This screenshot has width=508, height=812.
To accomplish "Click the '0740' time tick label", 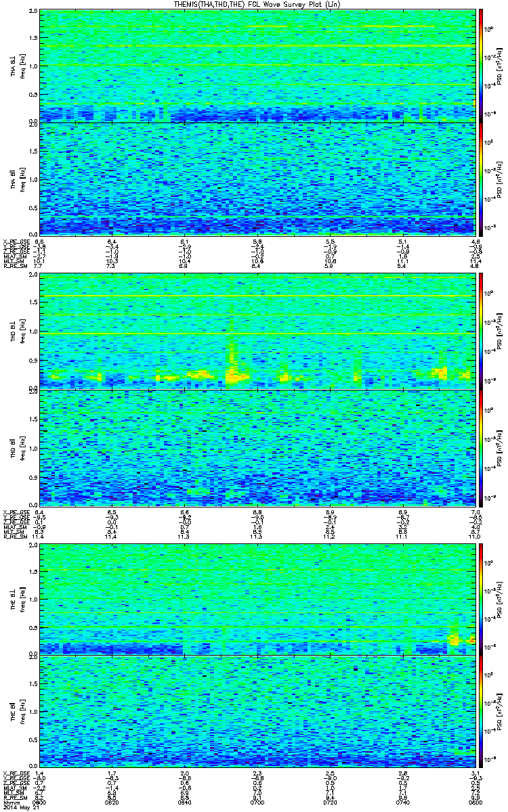I will coord(402,803).
